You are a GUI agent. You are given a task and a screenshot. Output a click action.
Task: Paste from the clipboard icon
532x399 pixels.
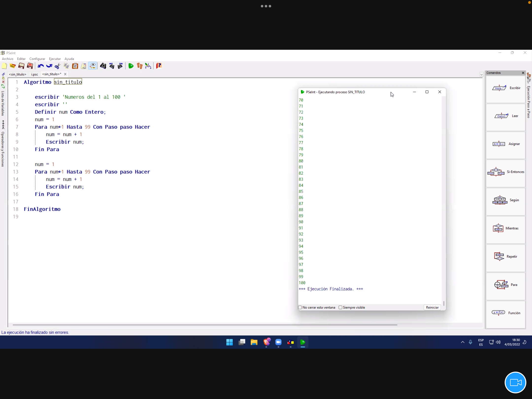[x=75, y=66]
